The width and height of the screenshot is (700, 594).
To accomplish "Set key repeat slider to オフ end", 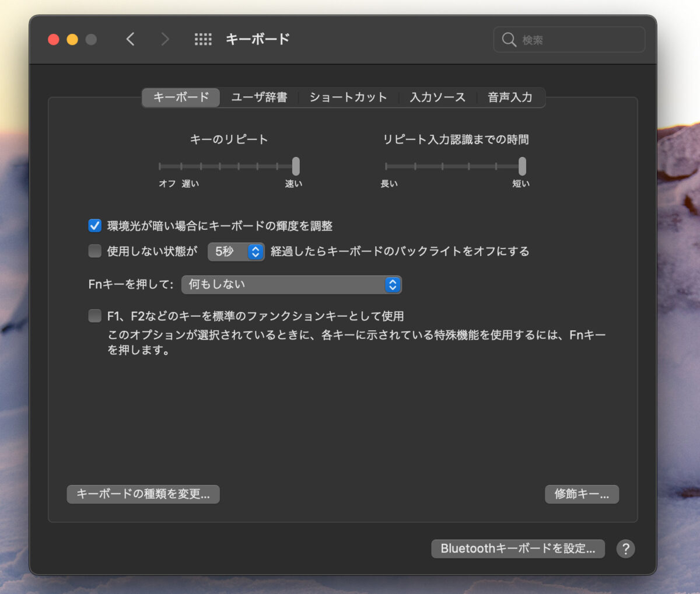I will coord(160,166).
